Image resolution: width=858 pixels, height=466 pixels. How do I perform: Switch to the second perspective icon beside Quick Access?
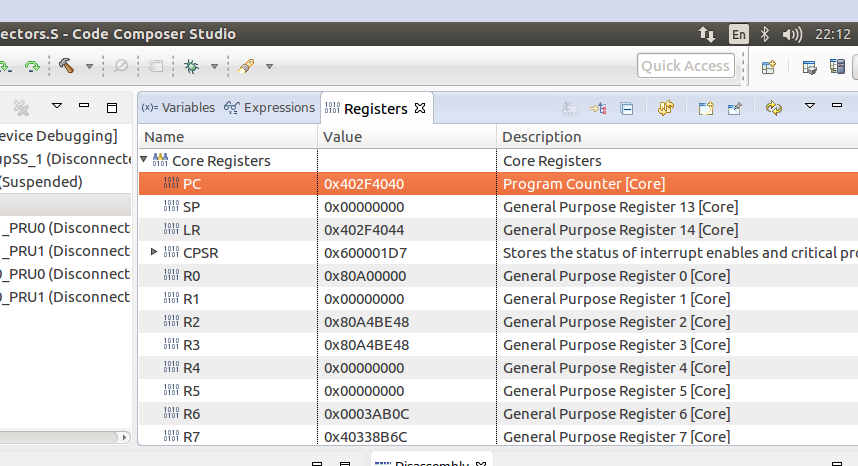tap(837, 67)
